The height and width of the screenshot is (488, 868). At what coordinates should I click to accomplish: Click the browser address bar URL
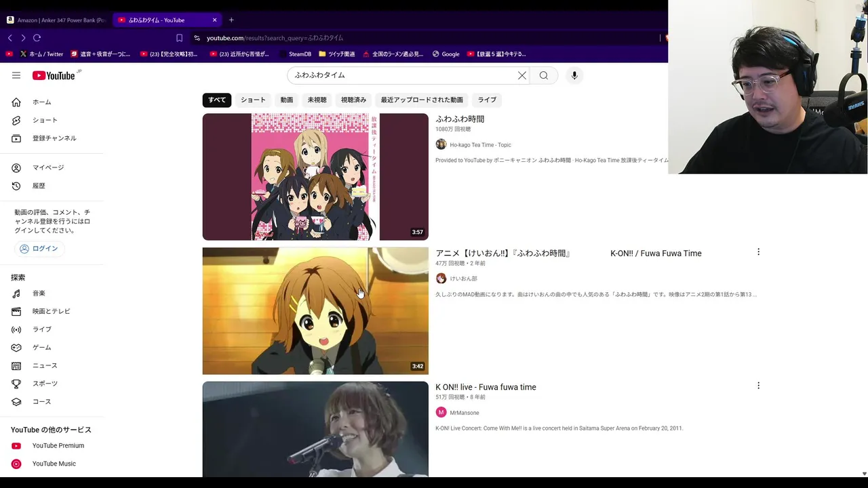coord(275,38)
